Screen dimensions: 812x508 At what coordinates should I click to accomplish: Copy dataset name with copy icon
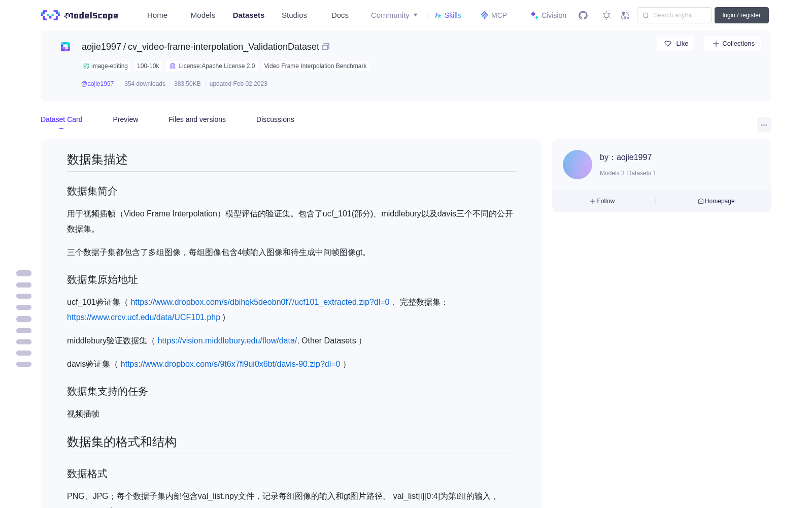click(x=326, y=47)
